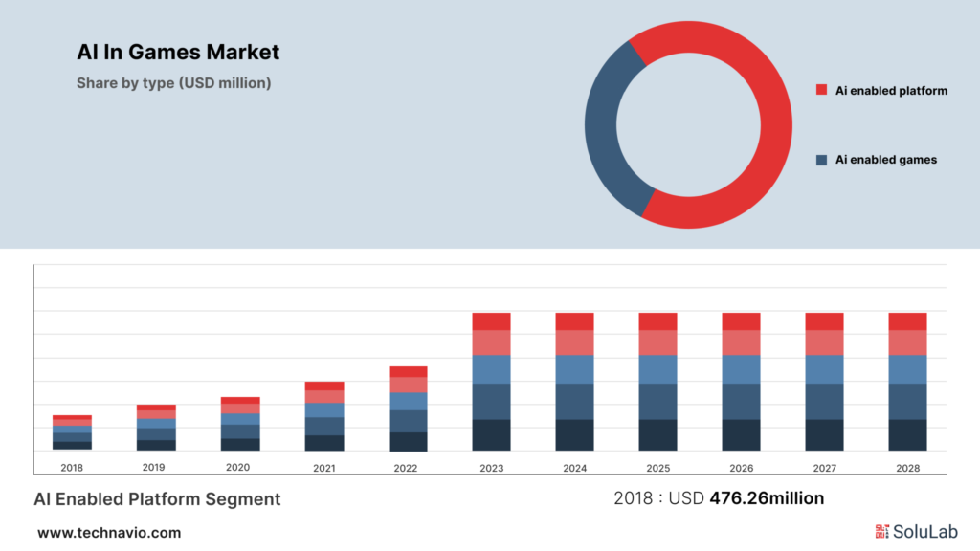Click the SoluLab logo icon
Viewport: 980px width, 551px height.
point(881,531)
